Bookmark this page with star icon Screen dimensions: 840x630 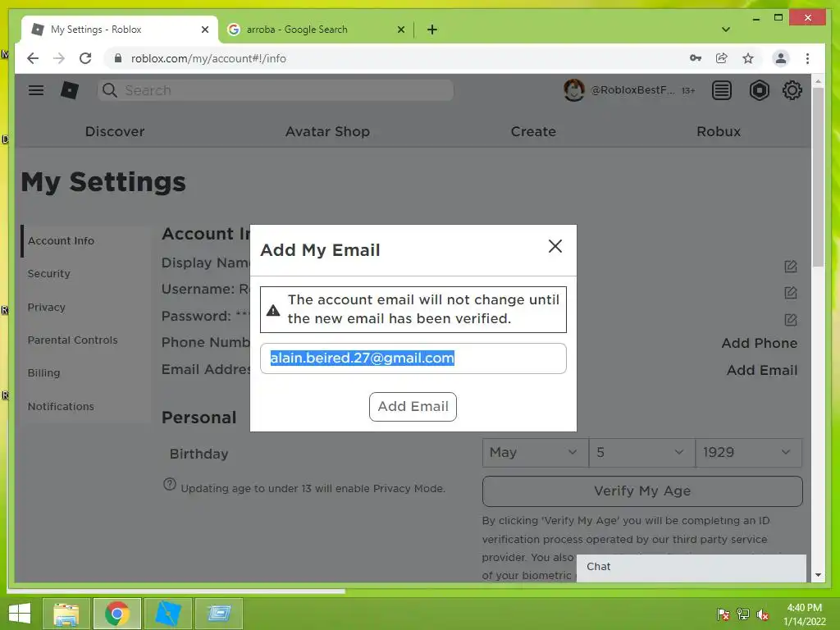[748, 58]
